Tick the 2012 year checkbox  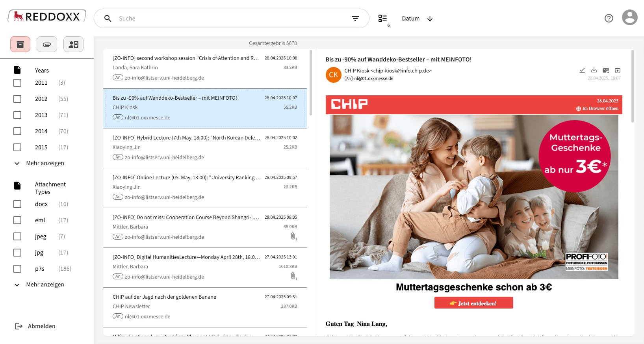coord(17,99)
